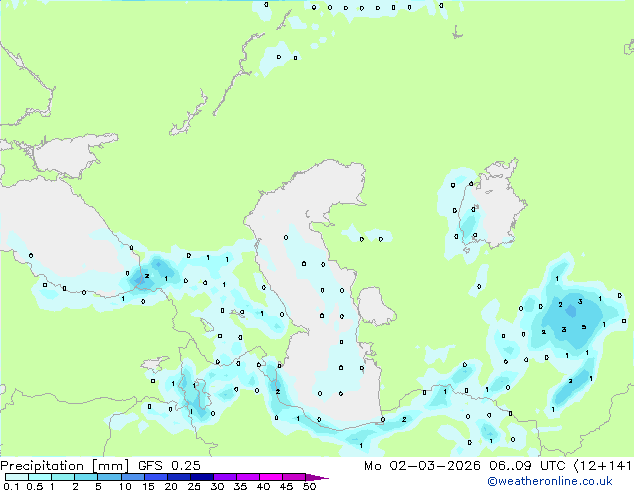Select the 35–40 mm magenta-purple swatch

pyautogui.click(x=248, y=477)
